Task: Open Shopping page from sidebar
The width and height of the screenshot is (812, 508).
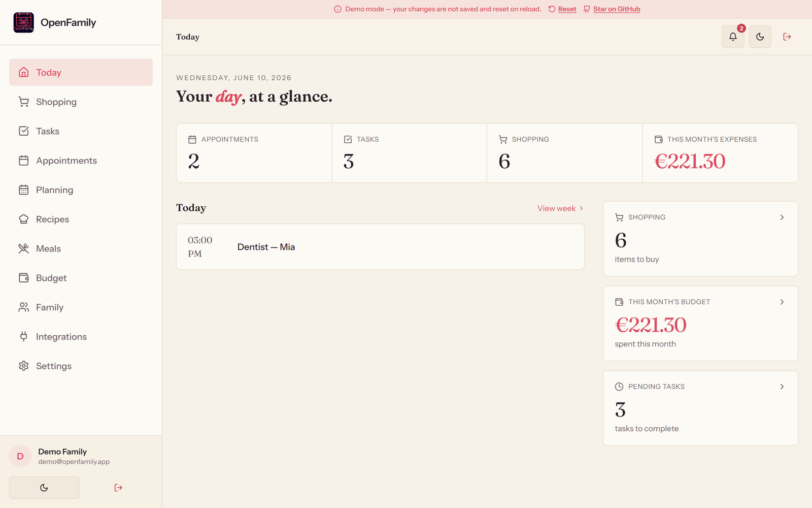Action: (x=81, y=102)
